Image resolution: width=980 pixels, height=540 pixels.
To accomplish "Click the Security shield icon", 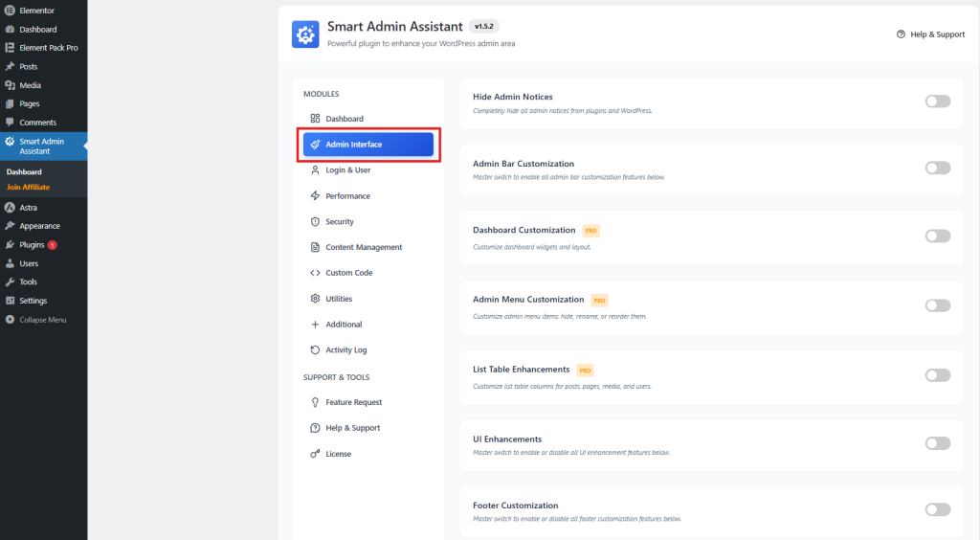I will point(315,221).
